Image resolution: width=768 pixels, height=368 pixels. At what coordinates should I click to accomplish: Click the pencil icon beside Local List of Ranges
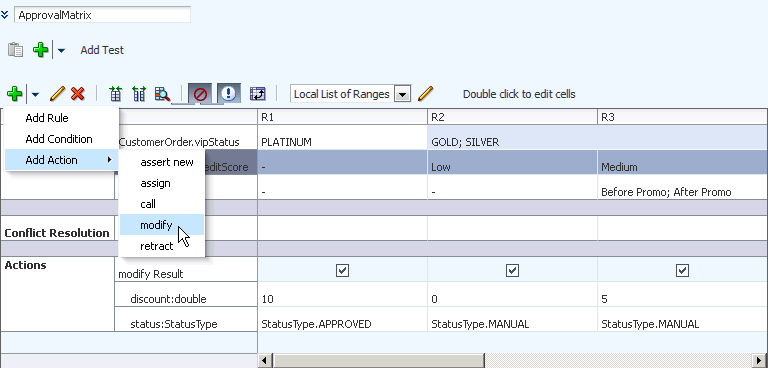[426, 94]
